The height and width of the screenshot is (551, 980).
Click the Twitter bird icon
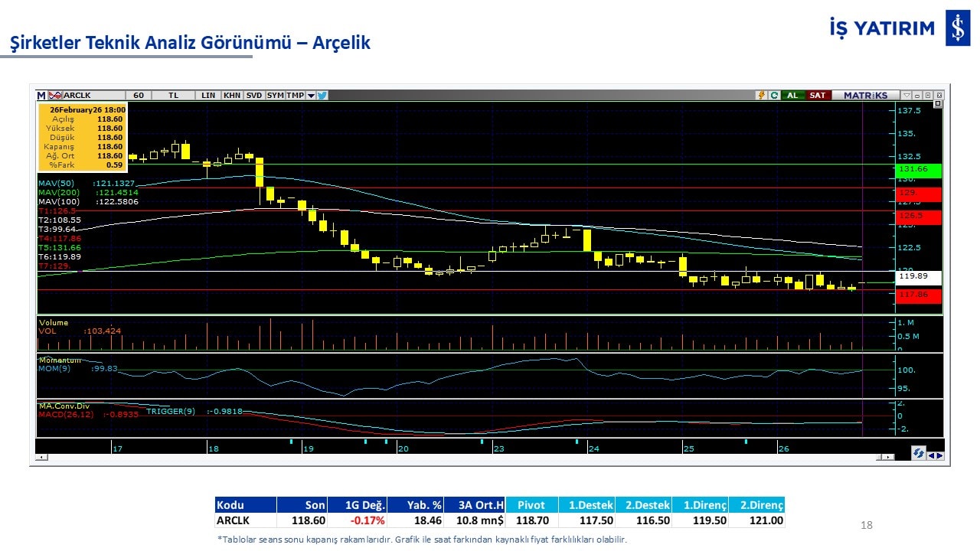pos(322,96)
